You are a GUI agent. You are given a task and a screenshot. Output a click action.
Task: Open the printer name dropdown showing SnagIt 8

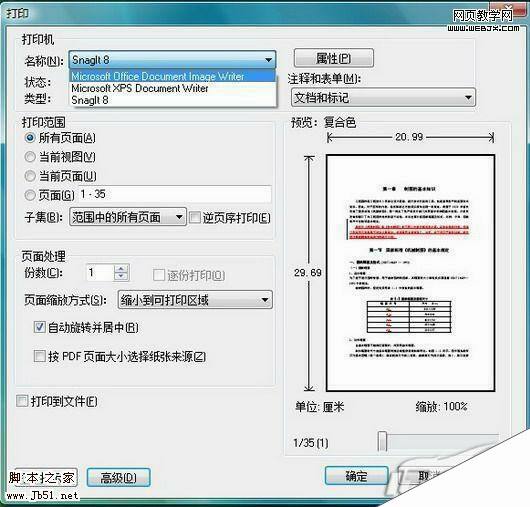[172, 60]
